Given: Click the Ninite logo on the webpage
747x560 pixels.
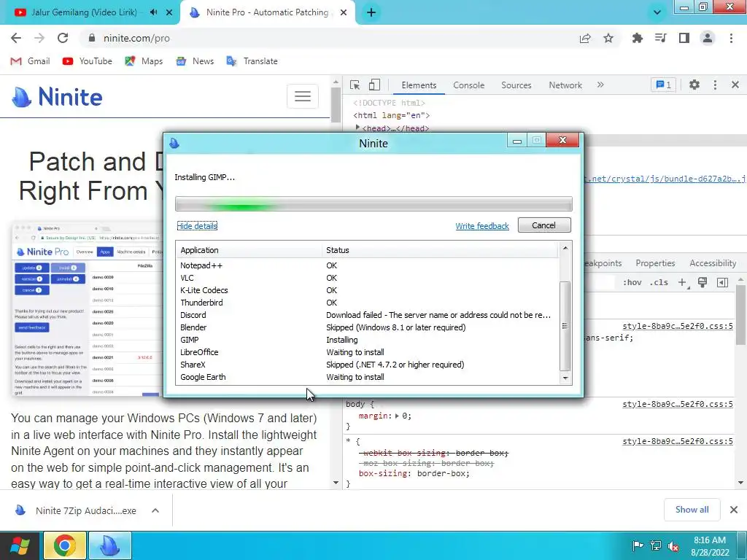Looking at the screenshot, I should pyautogui.click(x=57, y=97).
